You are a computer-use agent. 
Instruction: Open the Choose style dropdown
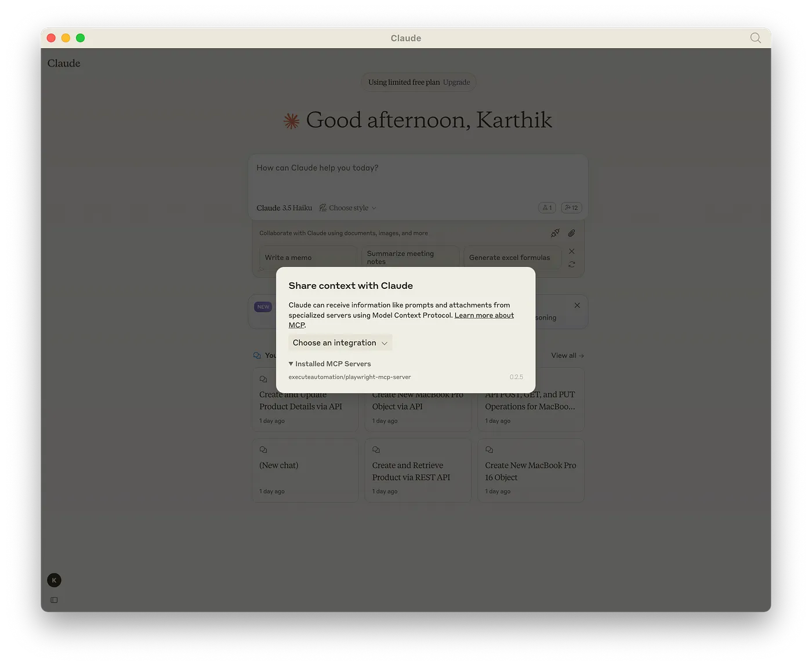348,208
